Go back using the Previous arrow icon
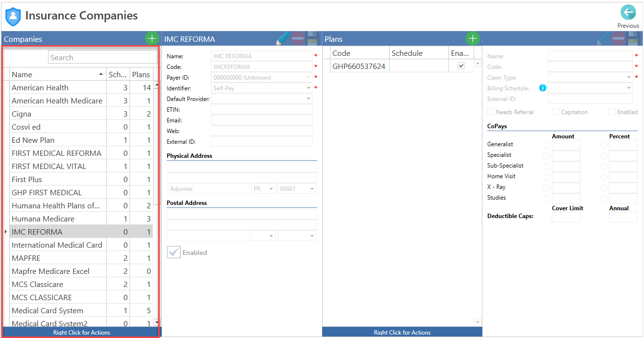644x338 pixels. tap(628, 13)
